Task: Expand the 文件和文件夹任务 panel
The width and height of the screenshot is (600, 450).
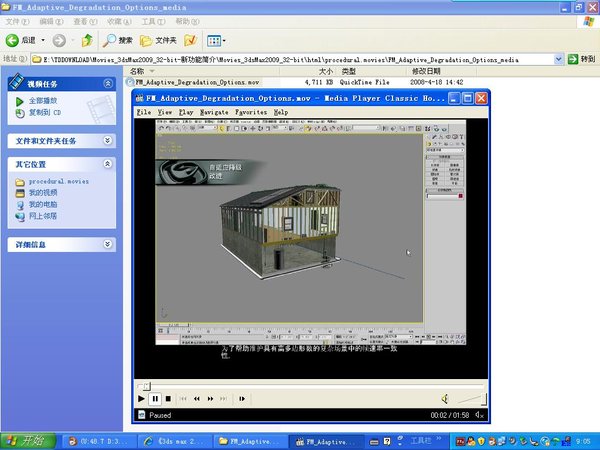Action: point(107,141)
